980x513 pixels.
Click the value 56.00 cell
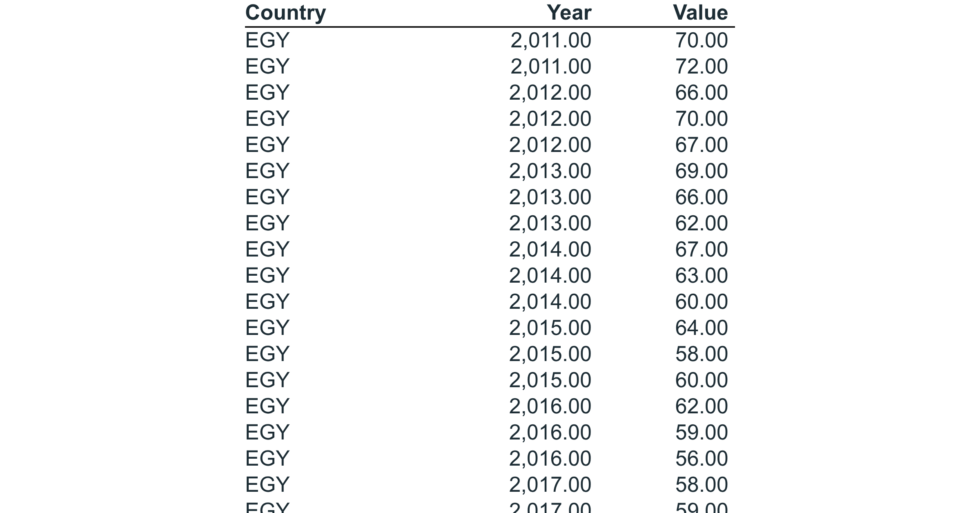[x=702, y=458]
